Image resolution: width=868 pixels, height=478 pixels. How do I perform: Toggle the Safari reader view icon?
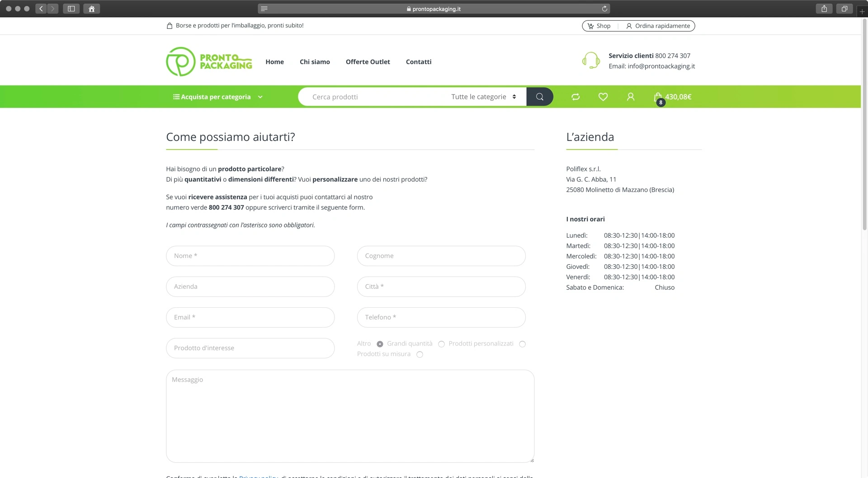pyautogui.click(x=264, y=9)
